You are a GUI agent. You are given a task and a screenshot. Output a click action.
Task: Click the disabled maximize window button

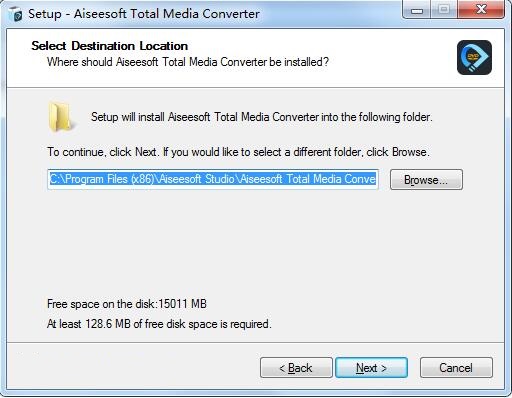tap(444, 10)
